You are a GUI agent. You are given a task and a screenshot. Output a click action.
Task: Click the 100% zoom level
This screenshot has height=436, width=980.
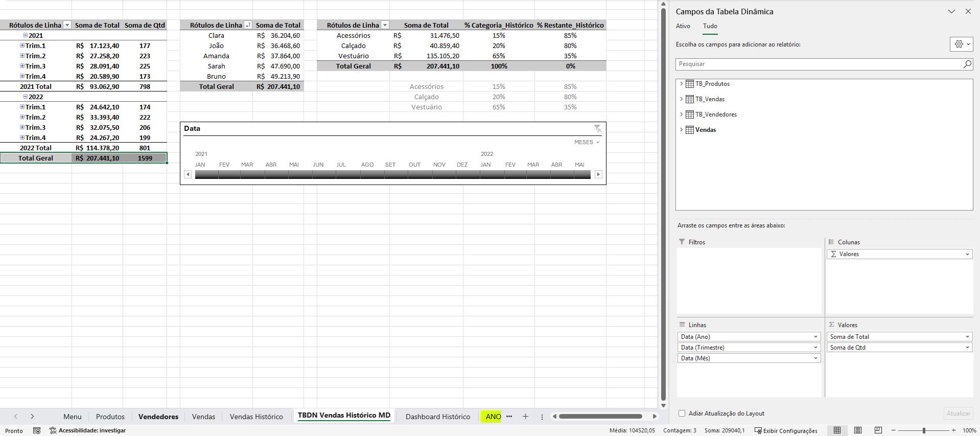pyautogui.click(x=969, y=430)
